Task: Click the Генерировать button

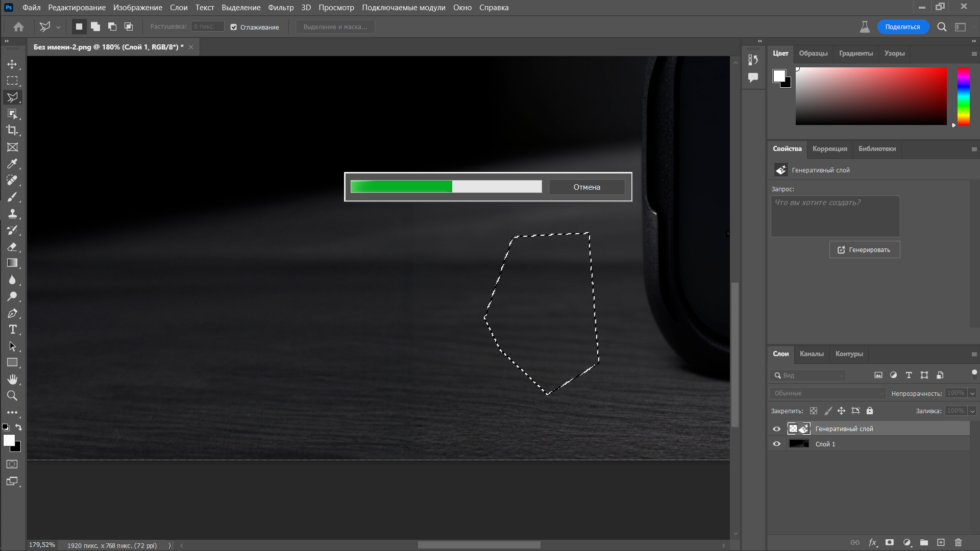Action: (x=864, y=249)
